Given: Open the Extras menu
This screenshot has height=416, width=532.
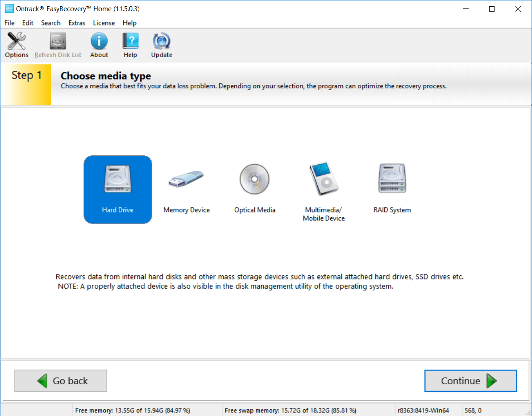Looking at the screenshot, I should [x=77, y=23].
